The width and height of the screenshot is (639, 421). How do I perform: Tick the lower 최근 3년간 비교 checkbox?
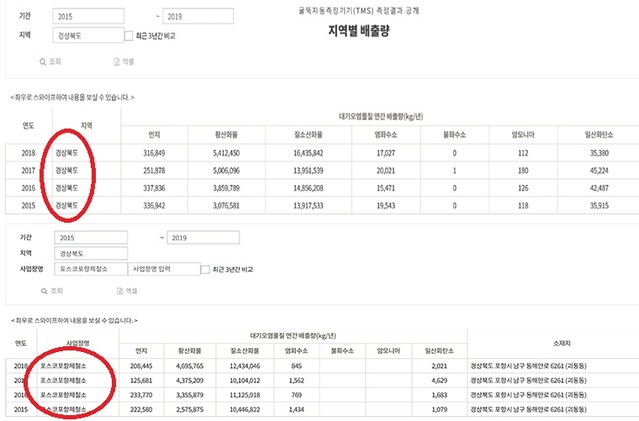(x=205, y=269)
